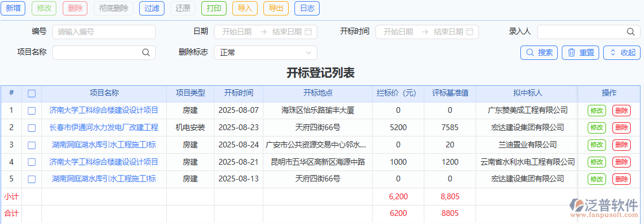Open the 日志 log button

307,8
